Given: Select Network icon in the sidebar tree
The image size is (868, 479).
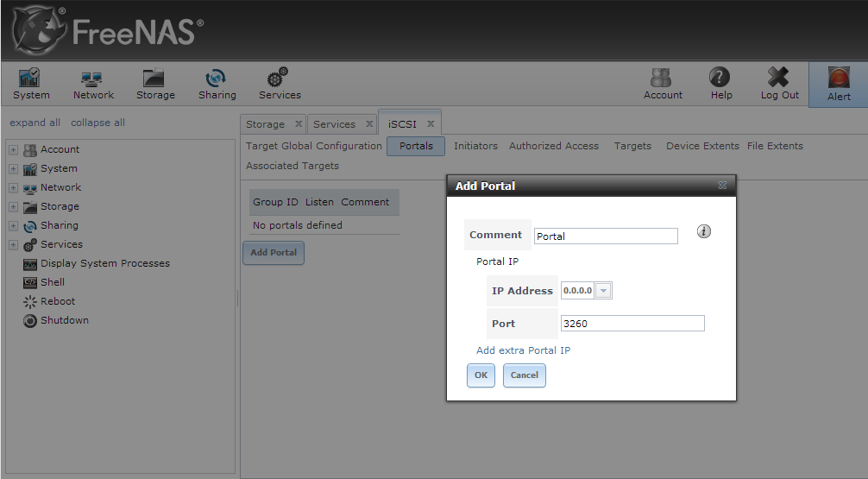Looking at the screenshot, I should [30, 188].
